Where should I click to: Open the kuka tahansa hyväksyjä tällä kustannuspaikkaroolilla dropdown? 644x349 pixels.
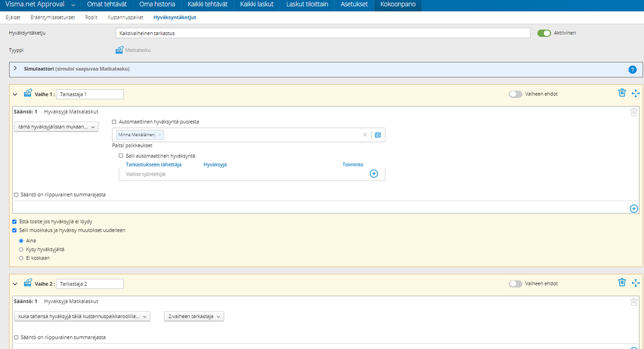point(82,317)
